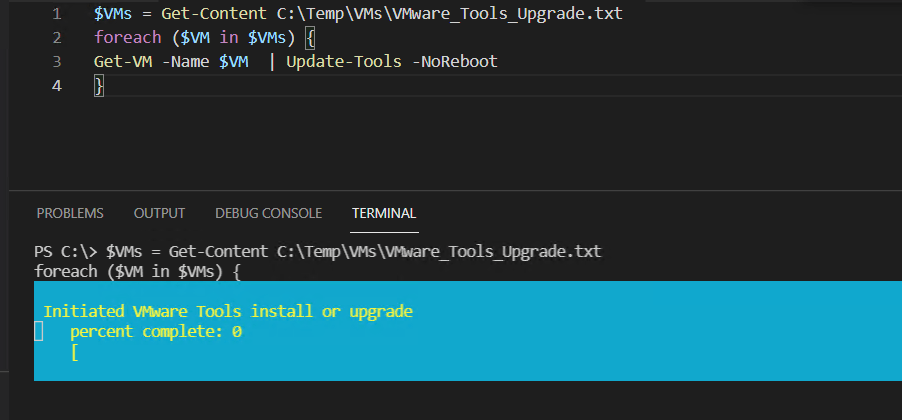The image size is (902, 420).
Task: Open the OUTPUT panel tab
Action: coord(159,213)
